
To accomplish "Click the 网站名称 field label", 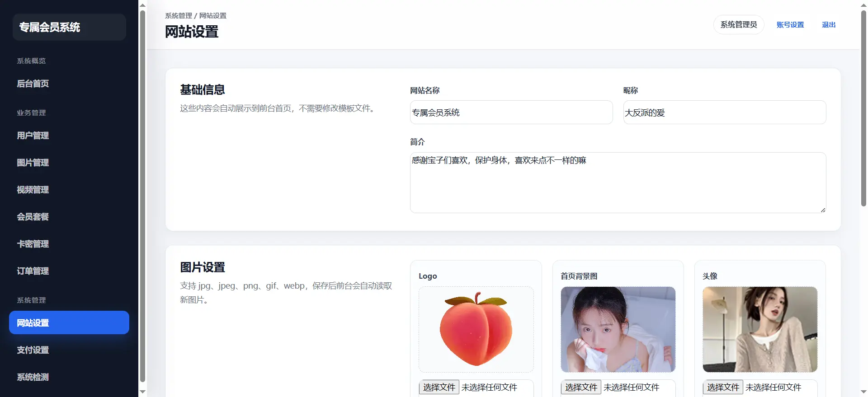I will [x=425, y=90].
